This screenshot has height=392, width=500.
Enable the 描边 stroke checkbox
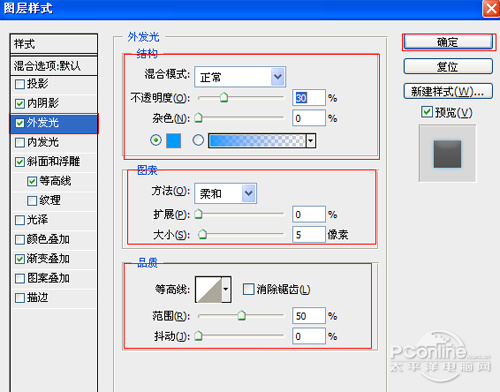(20, 298)
